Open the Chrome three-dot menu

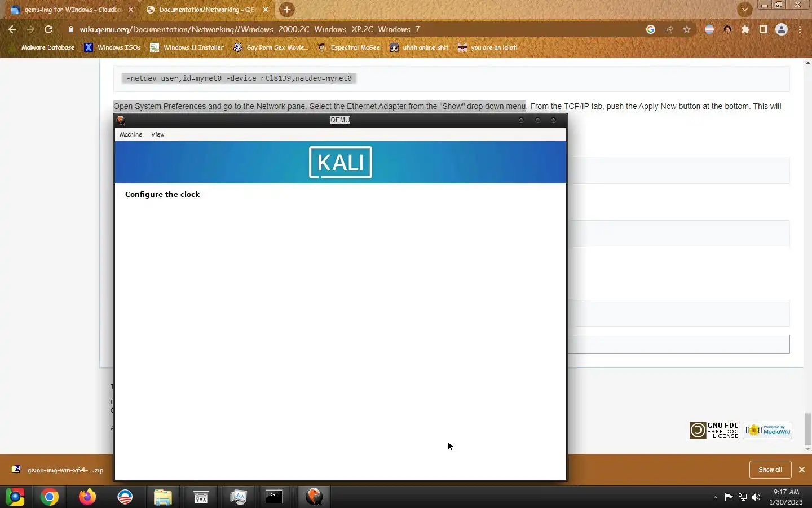pyautogui.click(x=800, y=29)
